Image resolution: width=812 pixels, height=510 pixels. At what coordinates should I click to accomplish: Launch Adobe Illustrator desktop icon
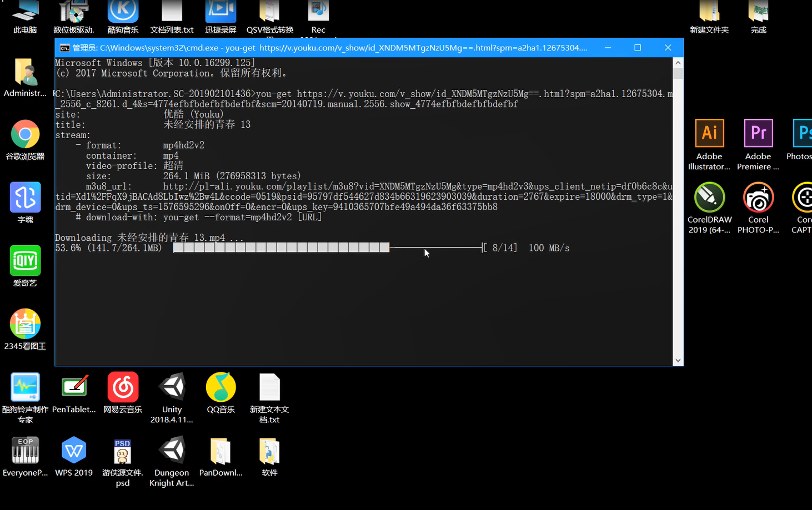[x=709, y=144]
